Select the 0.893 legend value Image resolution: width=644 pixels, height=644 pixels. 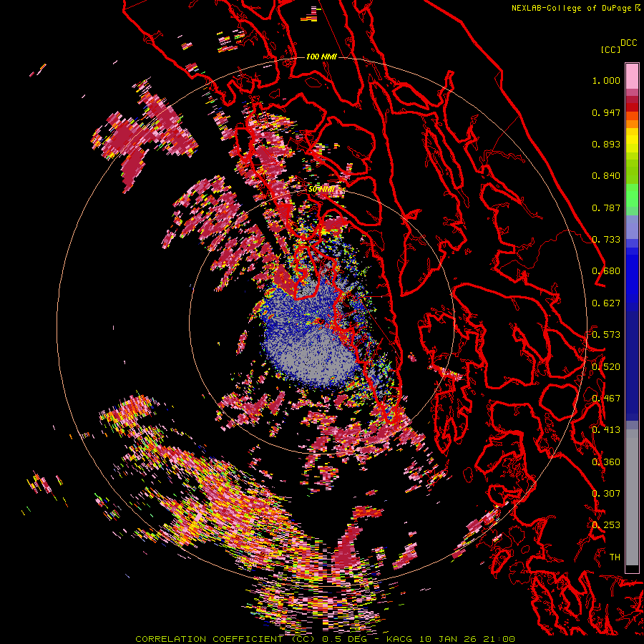[606, 144]
